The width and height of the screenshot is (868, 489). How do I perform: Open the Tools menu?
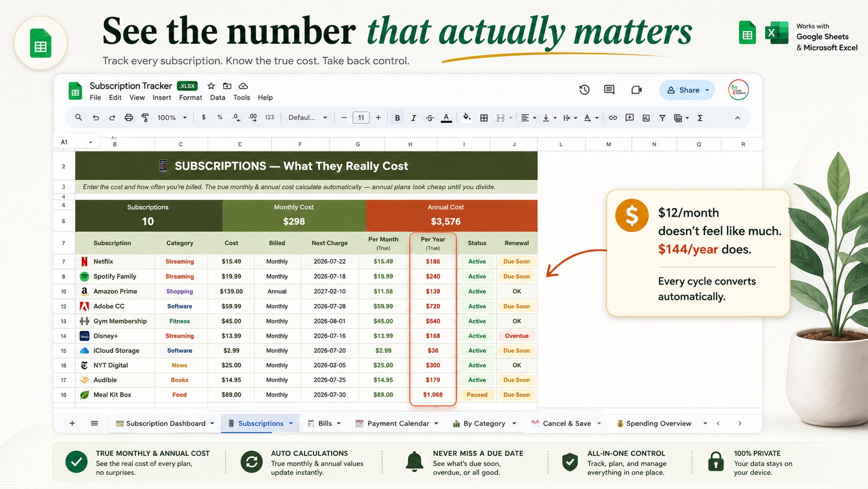[241, 98]
